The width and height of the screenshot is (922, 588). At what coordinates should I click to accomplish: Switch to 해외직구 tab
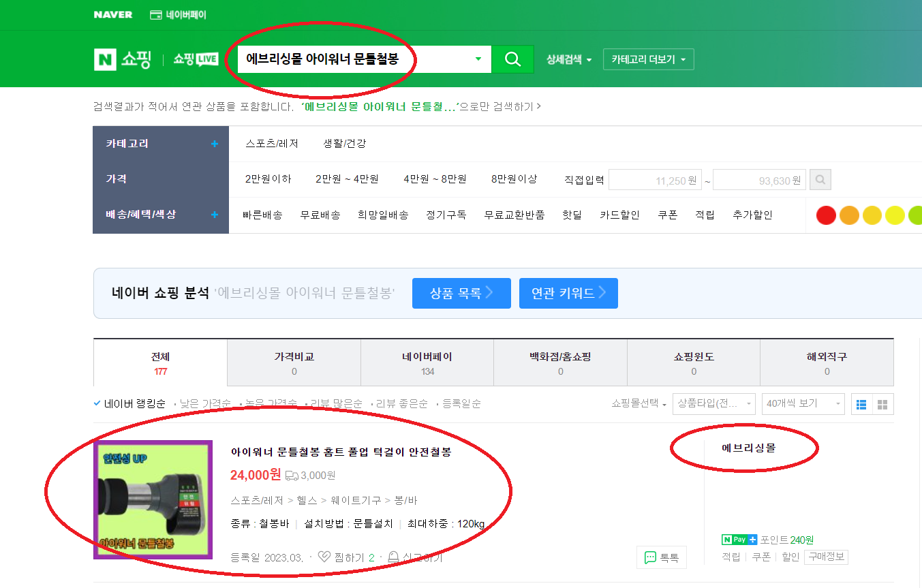[827, 363]
